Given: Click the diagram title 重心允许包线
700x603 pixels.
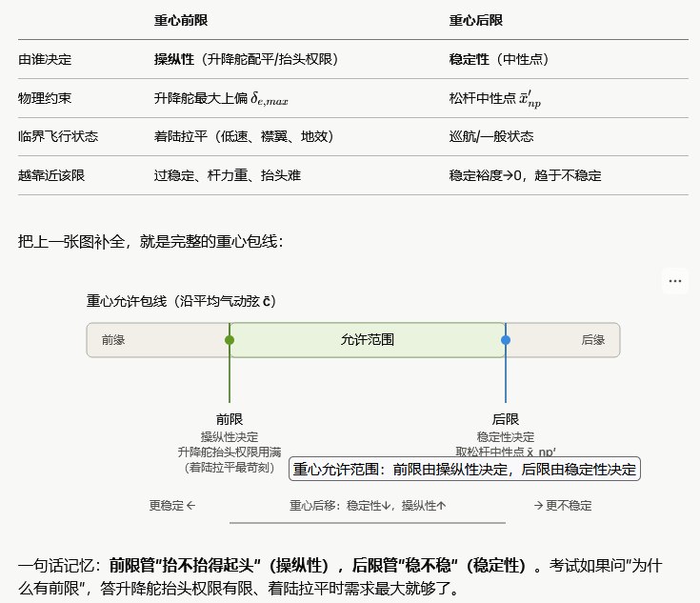Looking at the screenshot, I should coord(181,301).
